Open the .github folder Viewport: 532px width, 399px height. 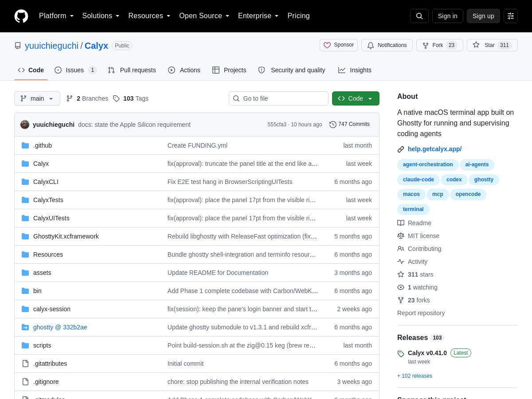pyautogui.click(x=43, y=145)
